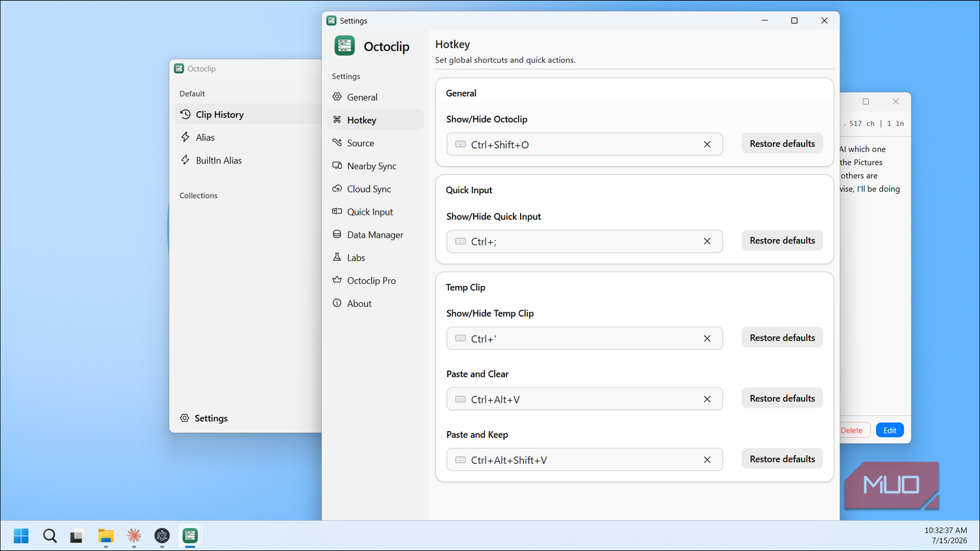Open Task View from taskbar
The width and height of the screenshot is (980, 551).
click(78, 536)
